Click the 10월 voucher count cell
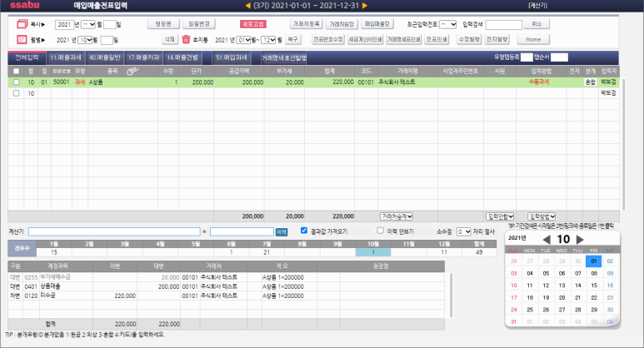 point(373,252)
